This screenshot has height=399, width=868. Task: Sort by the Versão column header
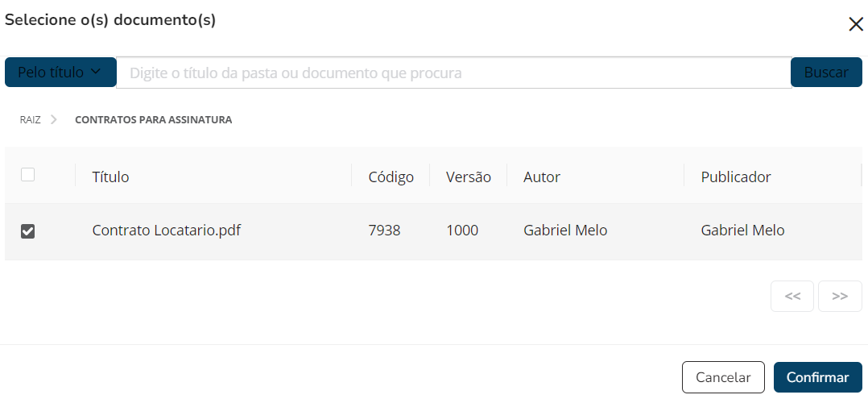468,177
